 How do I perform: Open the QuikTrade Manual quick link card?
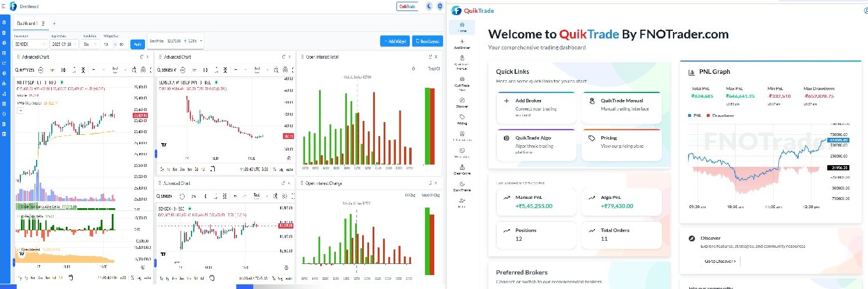coord(621,108)
